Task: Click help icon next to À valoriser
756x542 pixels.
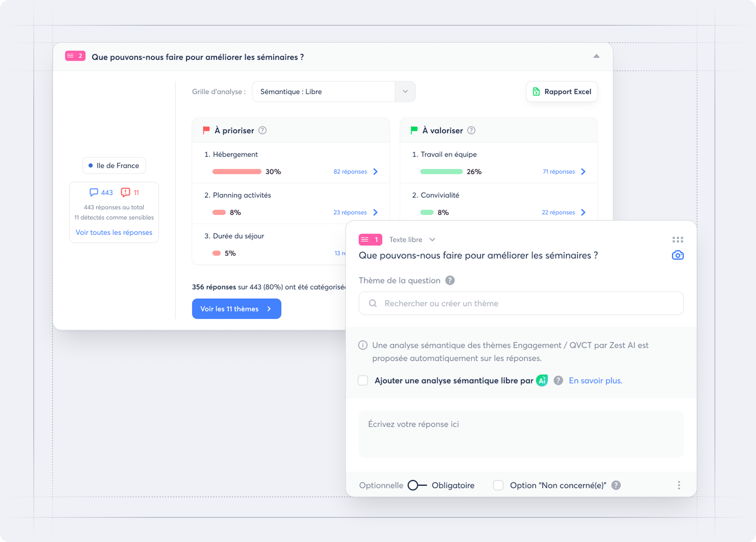Action: click(471, 130)
